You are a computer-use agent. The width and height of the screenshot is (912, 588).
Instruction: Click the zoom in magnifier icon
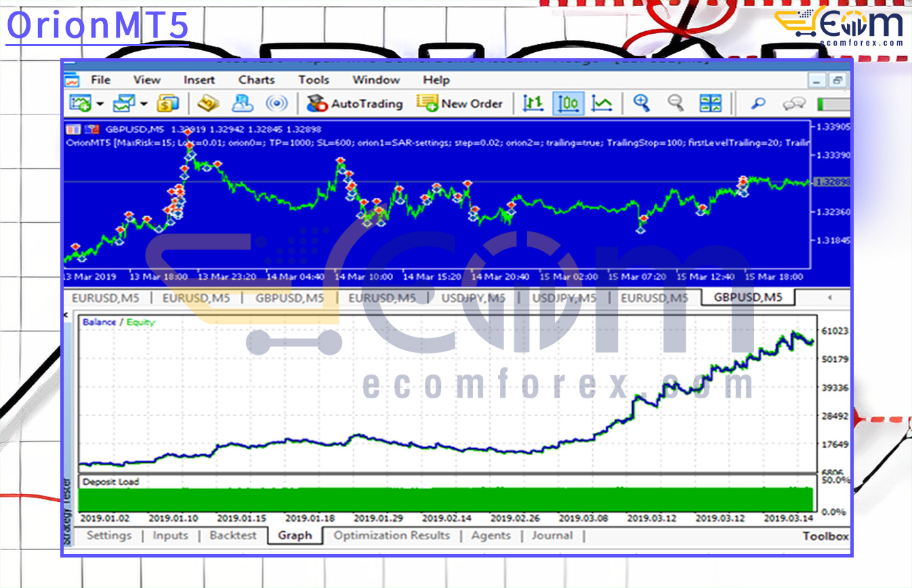641,103
